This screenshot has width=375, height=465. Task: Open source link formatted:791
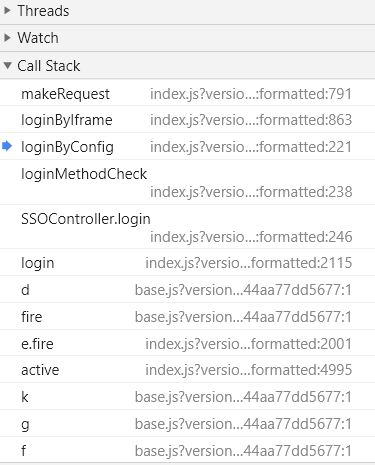point(251,94)
